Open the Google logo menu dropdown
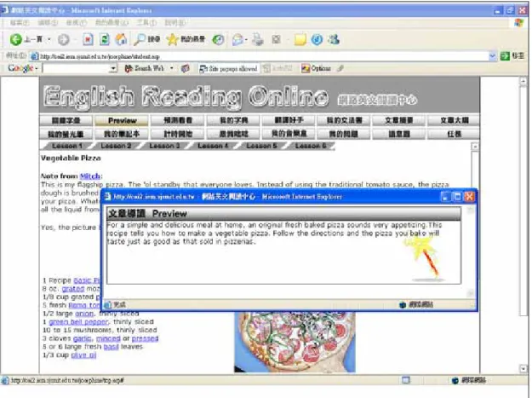 pos(36,69)
